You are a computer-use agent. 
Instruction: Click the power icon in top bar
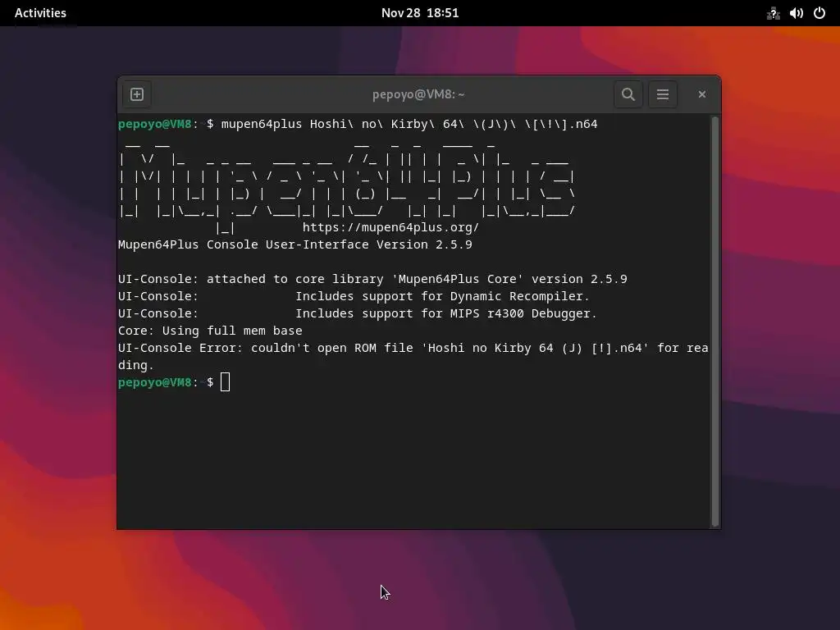(819, 13)
